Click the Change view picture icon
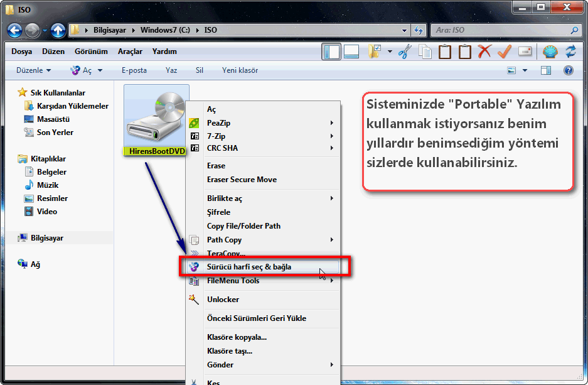This screenshot has width=588, height=385. pos(511,70)
